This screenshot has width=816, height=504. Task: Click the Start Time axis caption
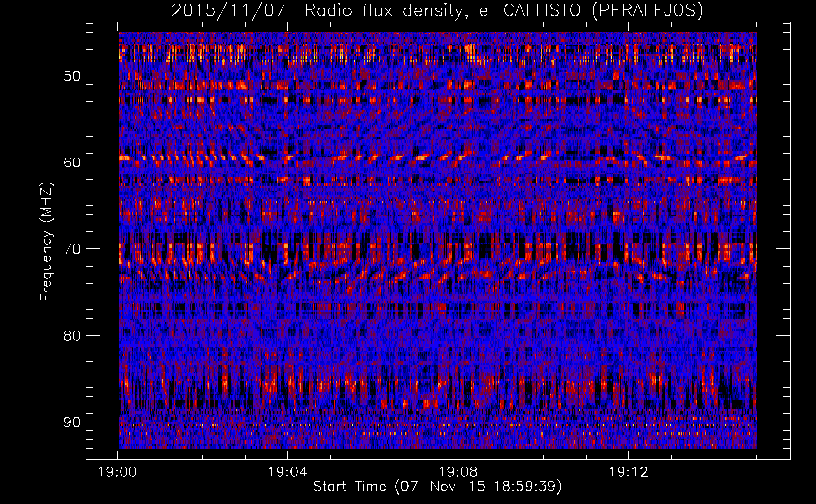[x=437, y=487]
